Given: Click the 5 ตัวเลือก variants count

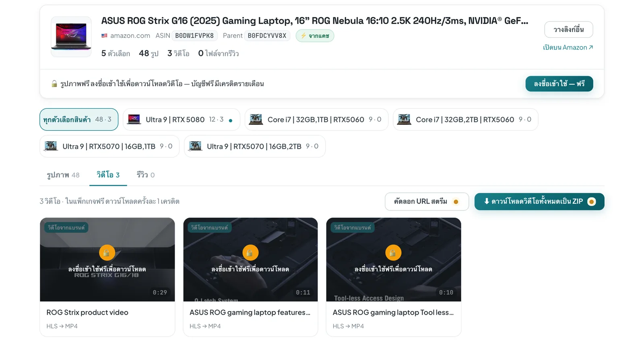Looking at the screenshot, I should click(116, 54).
